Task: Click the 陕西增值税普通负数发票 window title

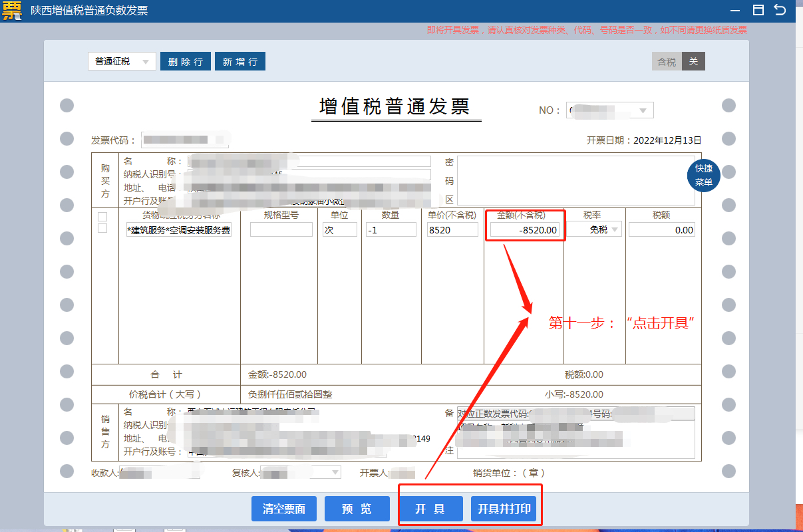Action: [89, 11]
